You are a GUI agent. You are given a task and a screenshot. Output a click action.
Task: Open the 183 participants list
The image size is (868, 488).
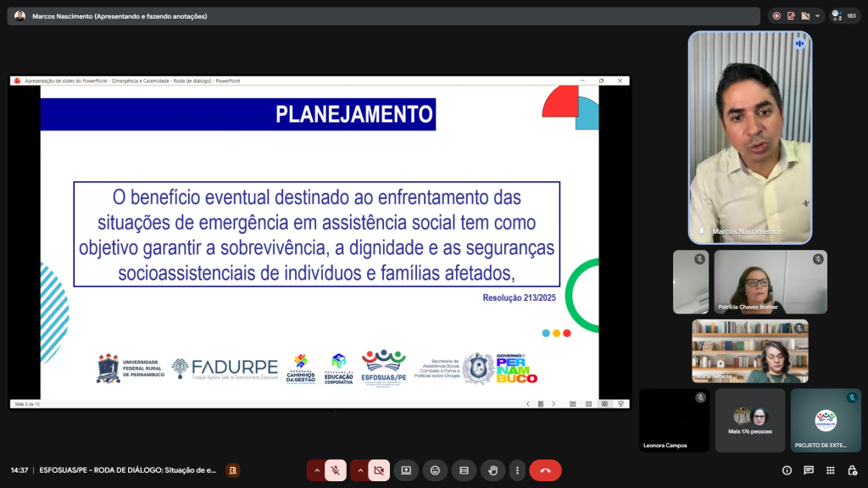844,16
